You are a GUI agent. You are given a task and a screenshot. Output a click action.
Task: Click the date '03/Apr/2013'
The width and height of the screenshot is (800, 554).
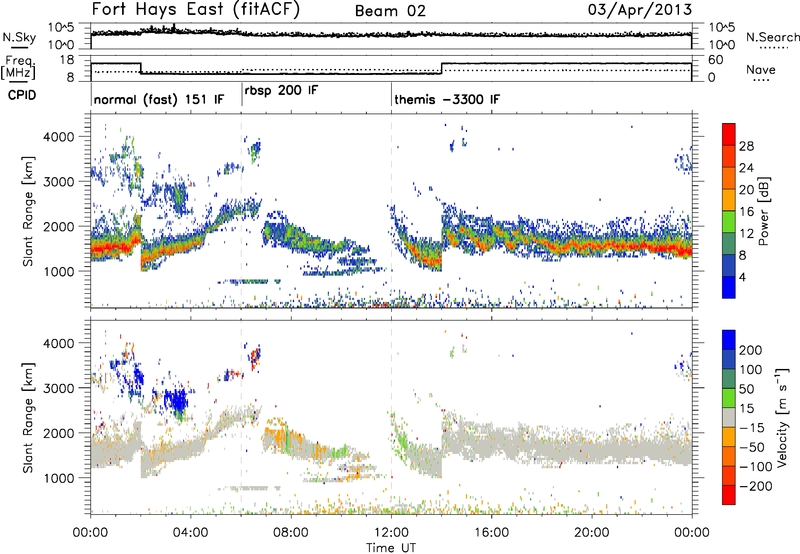[x=640, y=10]
